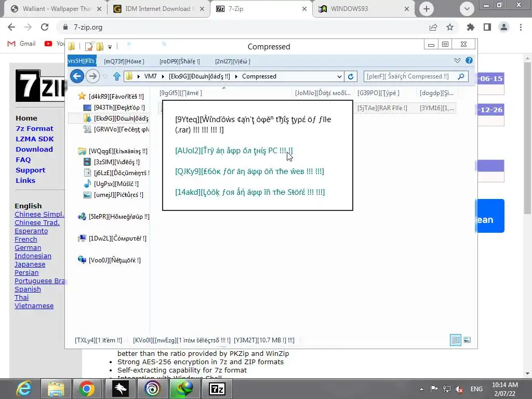
Task: Click the muted speaker tray icon
Action: tap(459, 389)
